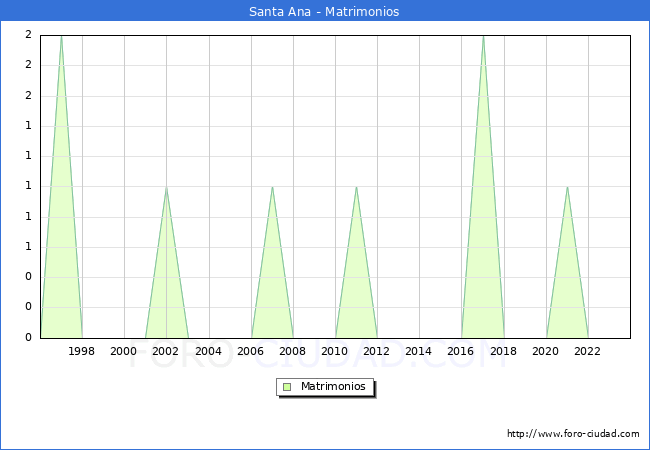Viewport: 650px width, 450px height.
Task: Select the 1997 peak data point
Action: [61, 36]
